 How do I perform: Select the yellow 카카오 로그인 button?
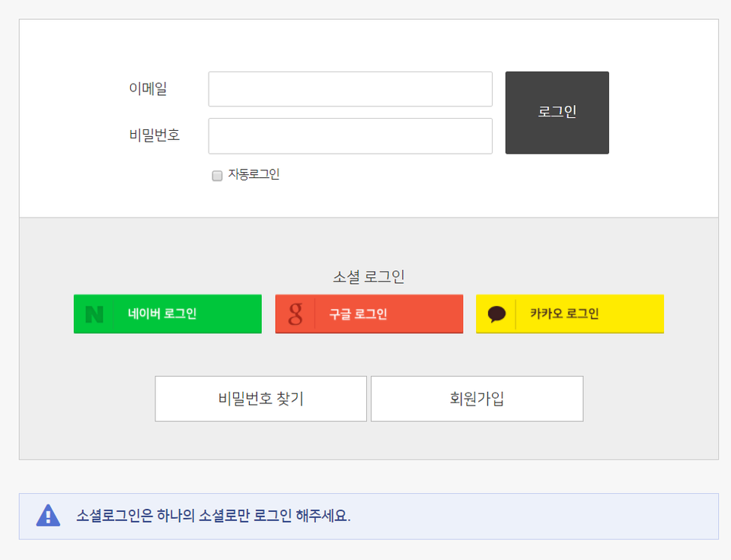click(x=570, y=314)
